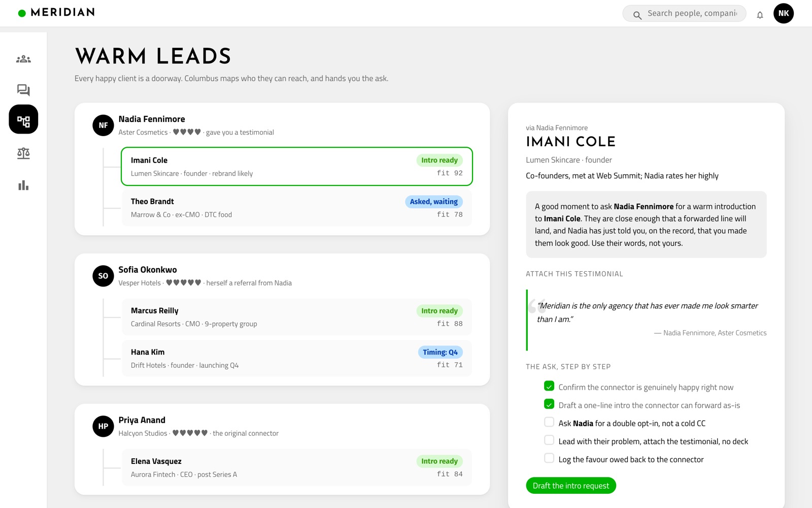Open Nadia Fennimore connector name
Image resolution: width=812 pixels, height=508 pixels.
click(x=152, y=119)
